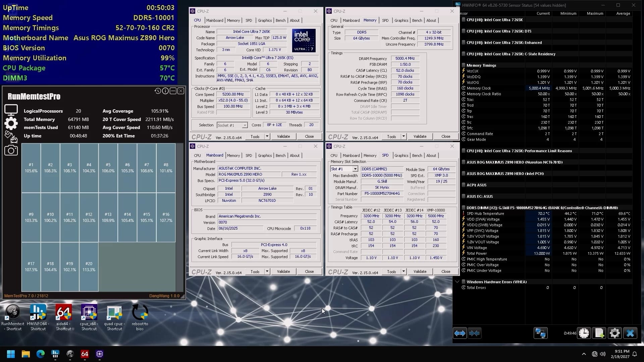Click the info icon in RunMemtestPro titlebar
Viewport: 644px width, 362px height.
coord(165,91)
